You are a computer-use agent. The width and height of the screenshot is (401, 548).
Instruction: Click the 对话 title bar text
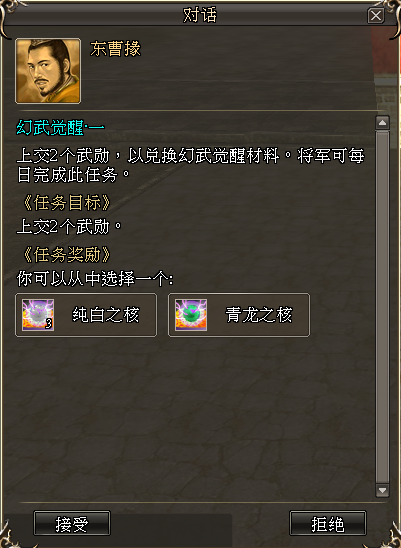[x=200, y=15]
